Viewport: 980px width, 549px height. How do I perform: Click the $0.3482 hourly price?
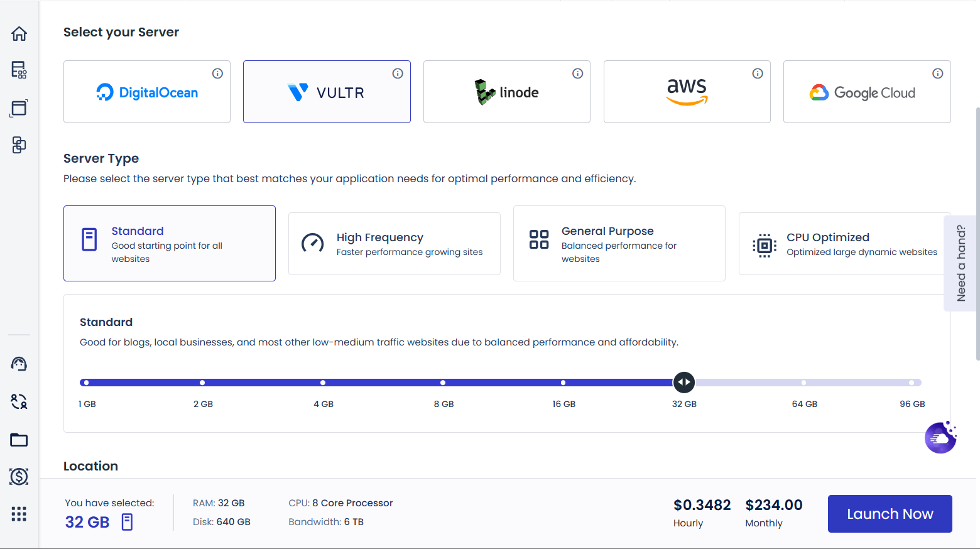[702, 505]
